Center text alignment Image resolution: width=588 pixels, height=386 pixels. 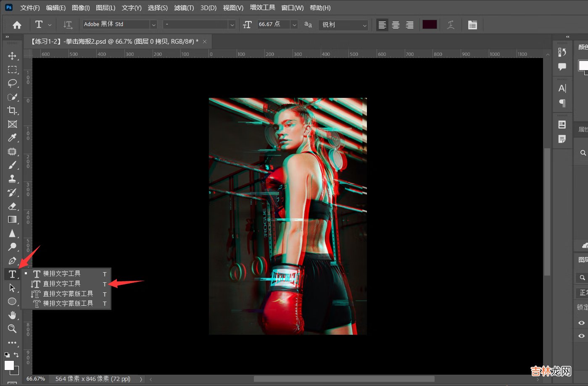396,25
